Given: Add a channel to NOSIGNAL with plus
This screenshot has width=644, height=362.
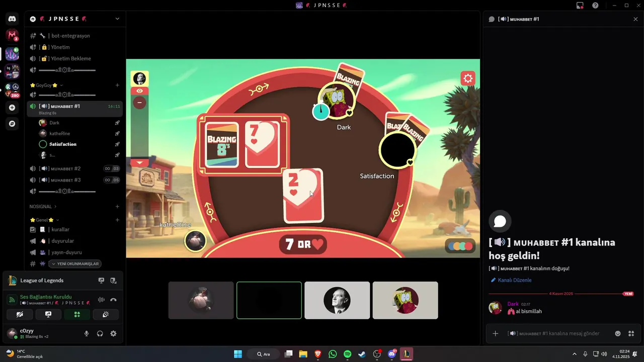Looking at the screenshot, I should click(x=117, y=207).
